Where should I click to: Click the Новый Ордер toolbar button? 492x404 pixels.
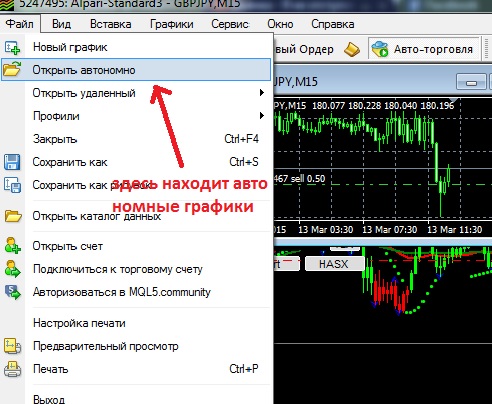(x=304, y=49)
